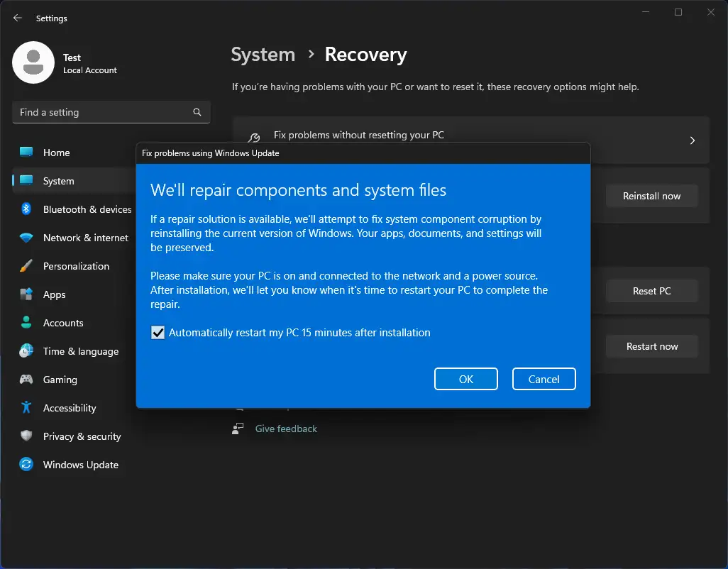
Task: Click the Restart now button
Action: coord(651,346)
